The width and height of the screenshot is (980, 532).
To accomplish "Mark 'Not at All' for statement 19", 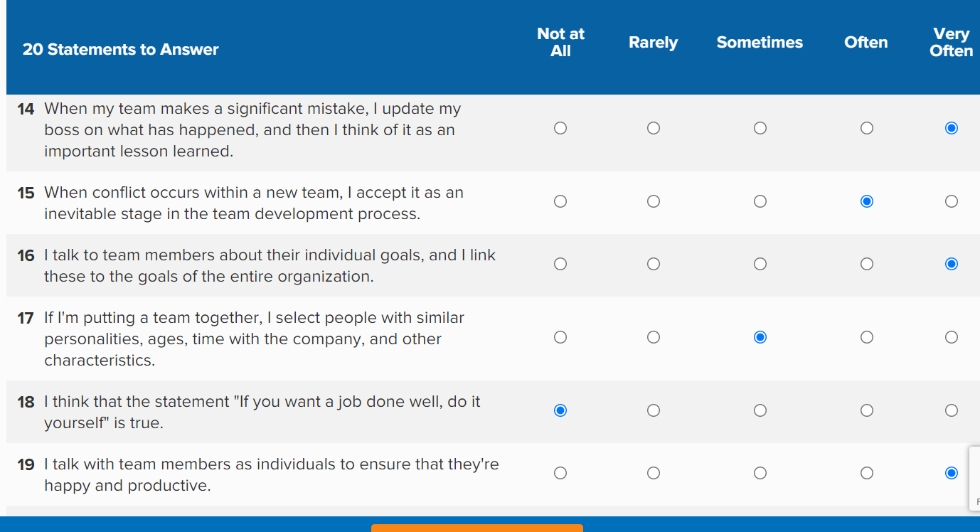I will (560, 473).
